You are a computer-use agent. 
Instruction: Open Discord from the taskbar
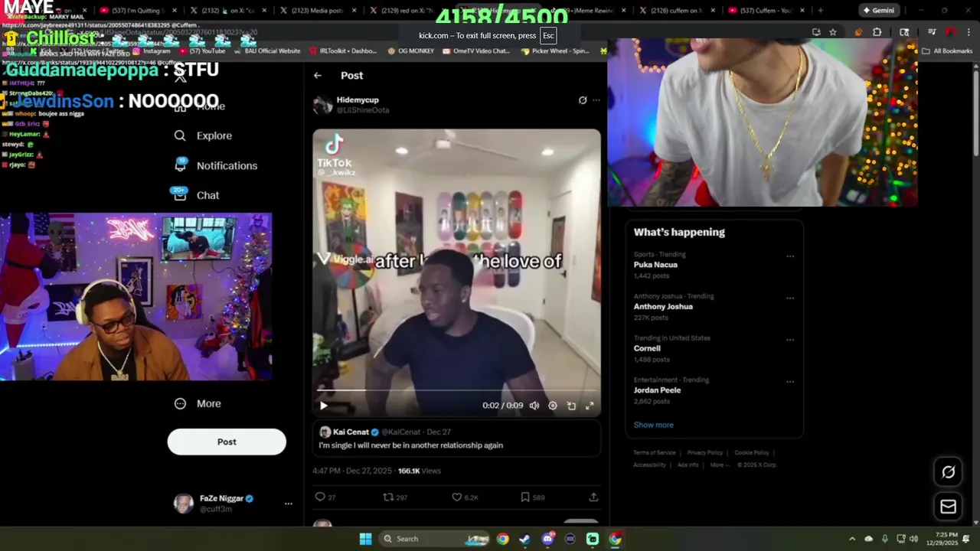(x=547, y=539)
